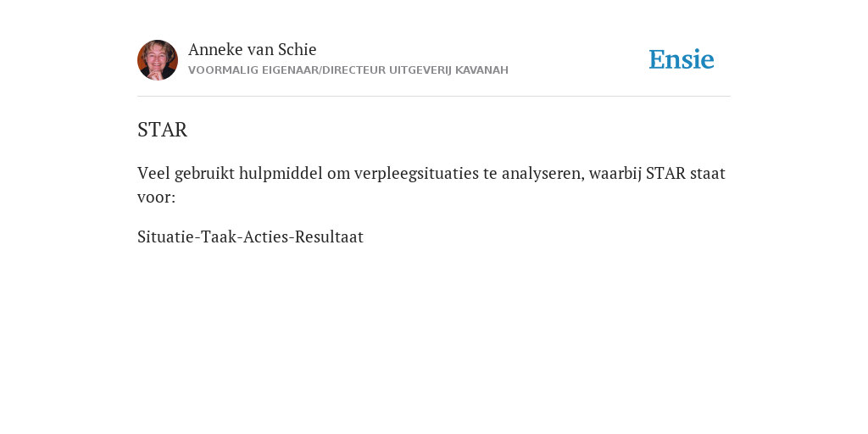The image size is (868, 434).
Task: Click 'STAR' inside the description sentence
Action: pyautogui.click(x=666, y=173)
